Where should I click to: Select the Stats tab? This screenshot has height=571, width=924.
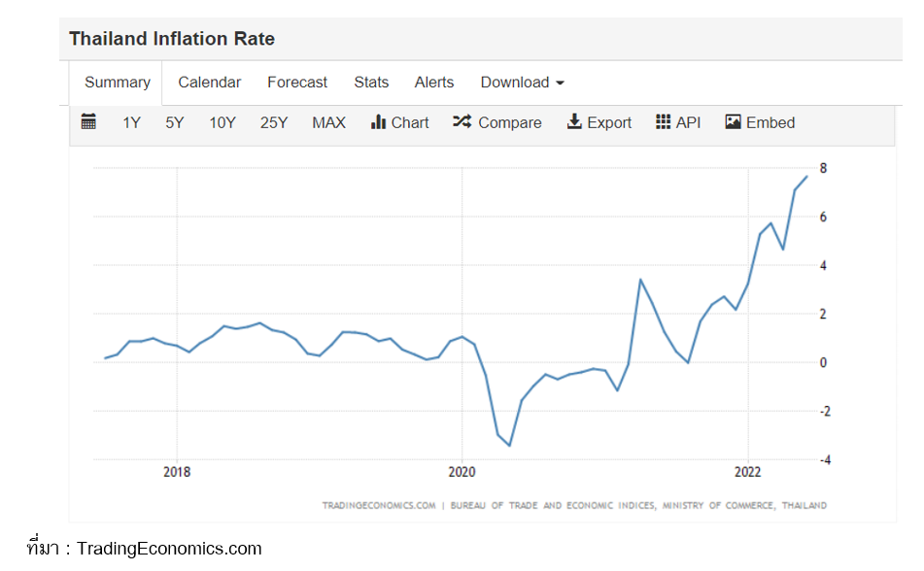(371, 83)
